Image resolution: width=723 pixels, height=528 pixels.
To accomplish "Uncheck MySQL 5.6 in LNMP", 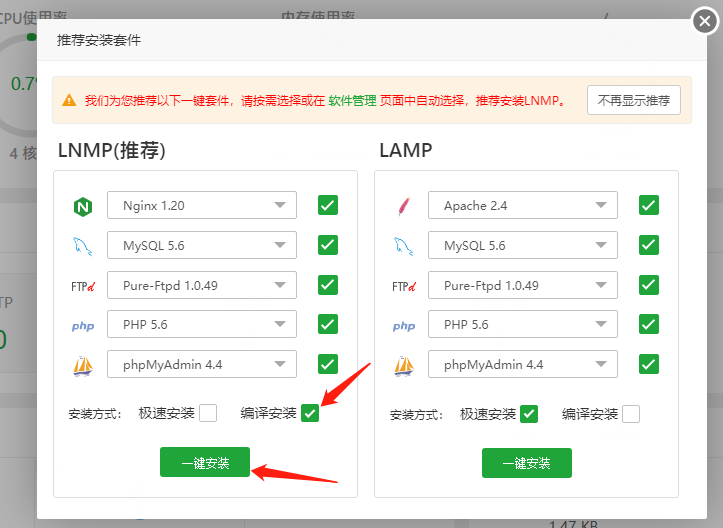I will tap(328, 245).
